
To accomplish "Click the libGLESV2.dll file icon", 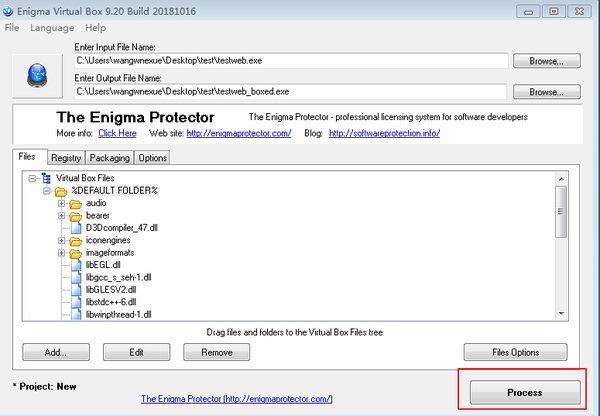I will 76,290.
